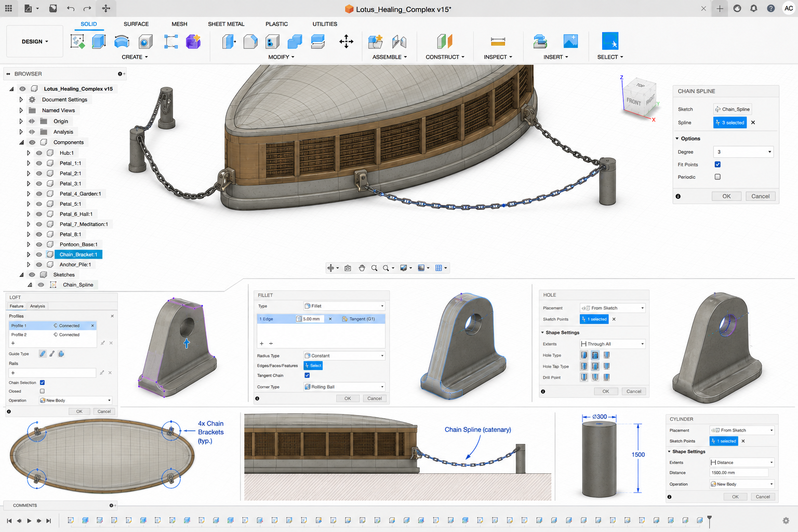Screen dimensions: 798x532
Task: Pick the Revolve tool icon
Action: 122,42
